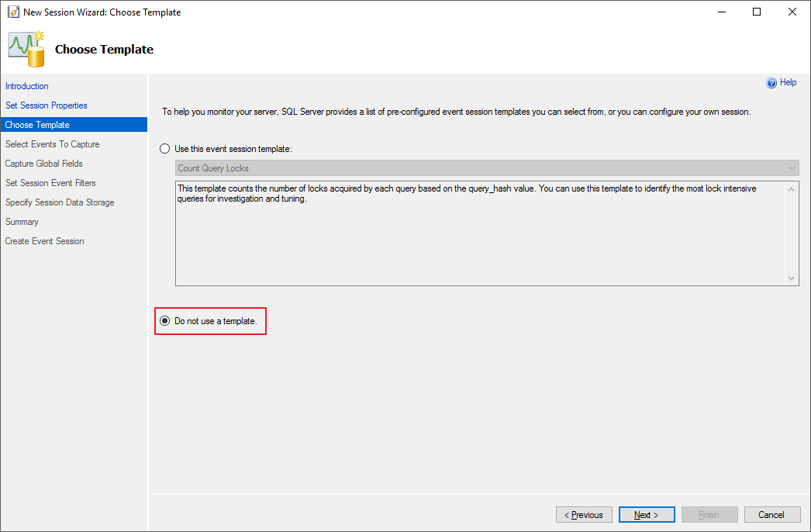Click the wizard icon in title bar
The height and width of the screenshot is (532, 811).
click(x=13, y=12)
